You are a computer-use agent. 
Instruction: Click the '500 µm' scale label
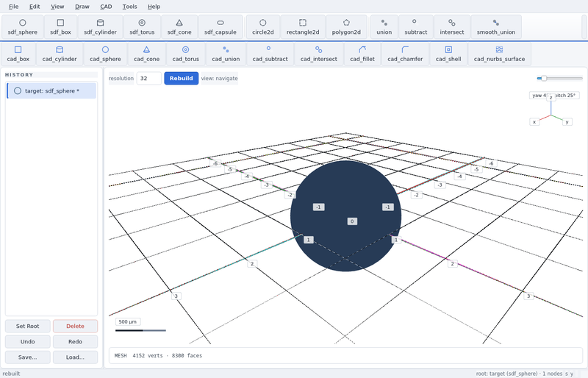(x=127, y=321)
